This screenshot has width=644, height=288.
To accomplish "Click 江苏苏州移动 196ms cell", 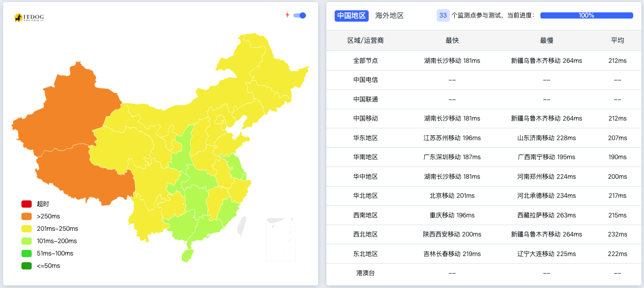I will coord(452,138).
